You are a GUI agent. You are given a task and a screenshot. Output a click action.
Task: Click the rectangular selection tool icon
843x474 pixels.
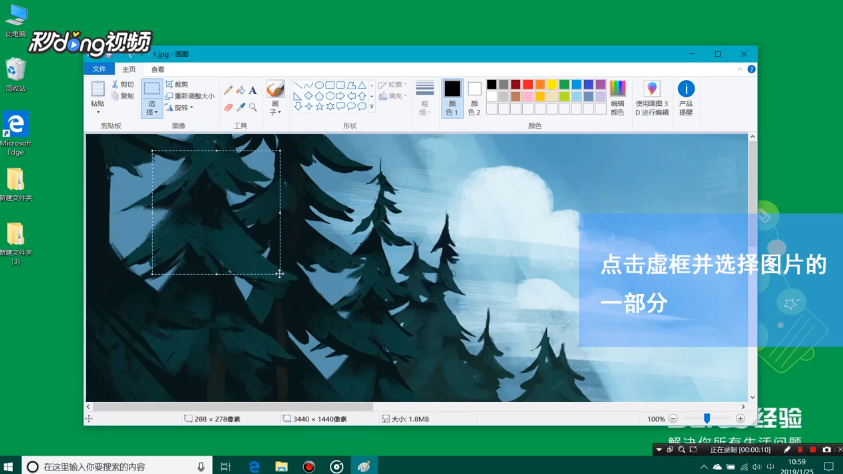[152, 89]
